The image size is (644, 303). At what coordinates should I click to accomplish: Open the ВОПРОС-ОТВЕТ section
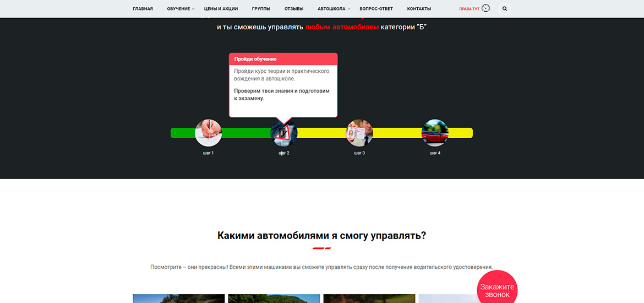tap(376, 9)
